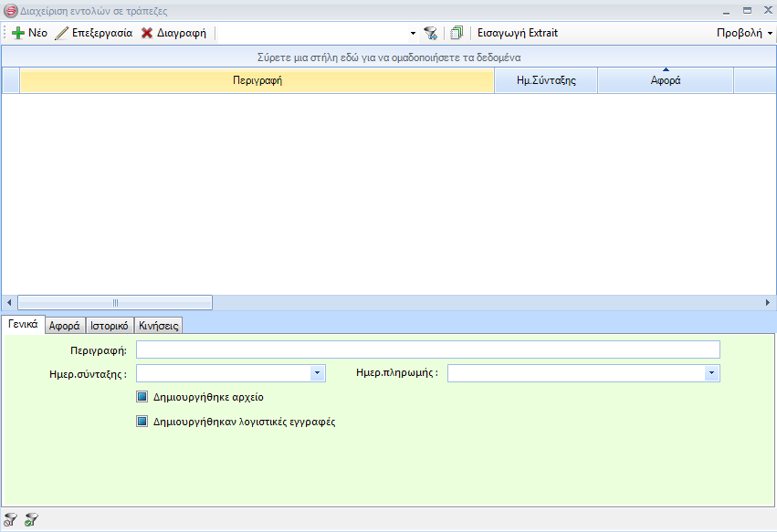Click the copy documents toolbar icon
The image size is (777, 532).
pyautogui.click(x=457, y=33)
